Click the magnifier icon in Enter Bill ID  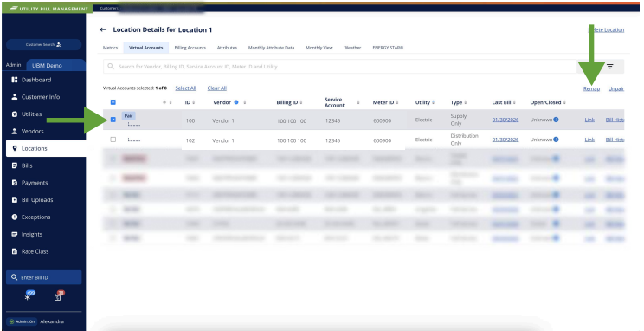pyautogui.click(x=15, y=277)
